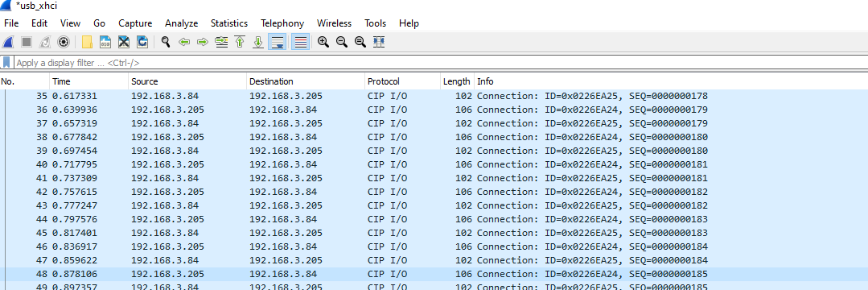Sort by the Info column header
868x290 pixels.
click(671, 81)
